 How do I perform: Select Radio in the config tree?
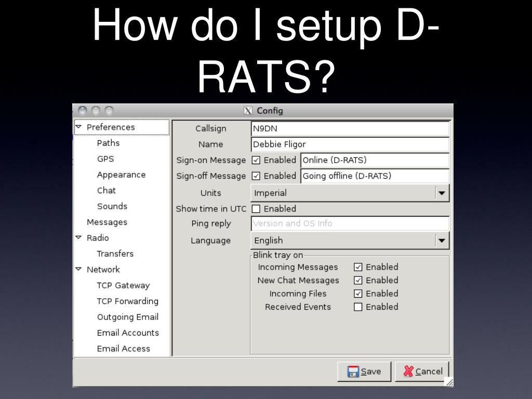pyautogui.click(x=98, y=238)
